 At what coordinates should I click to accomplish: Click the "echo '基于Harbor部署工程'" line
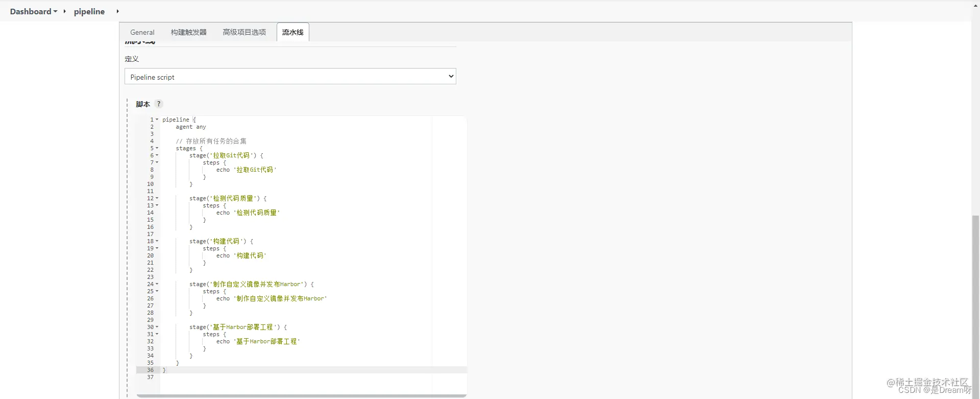tap(258, 341)
